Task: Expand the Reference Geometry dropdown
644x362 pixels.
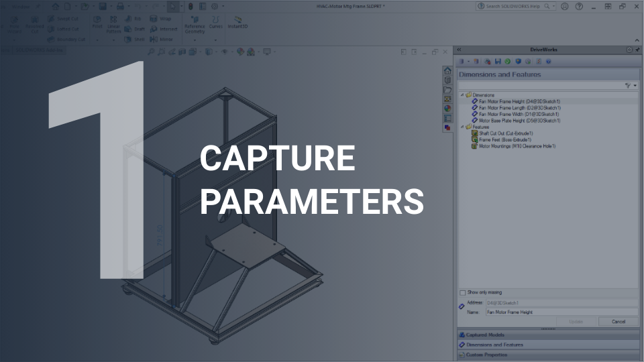Action: 195,40
